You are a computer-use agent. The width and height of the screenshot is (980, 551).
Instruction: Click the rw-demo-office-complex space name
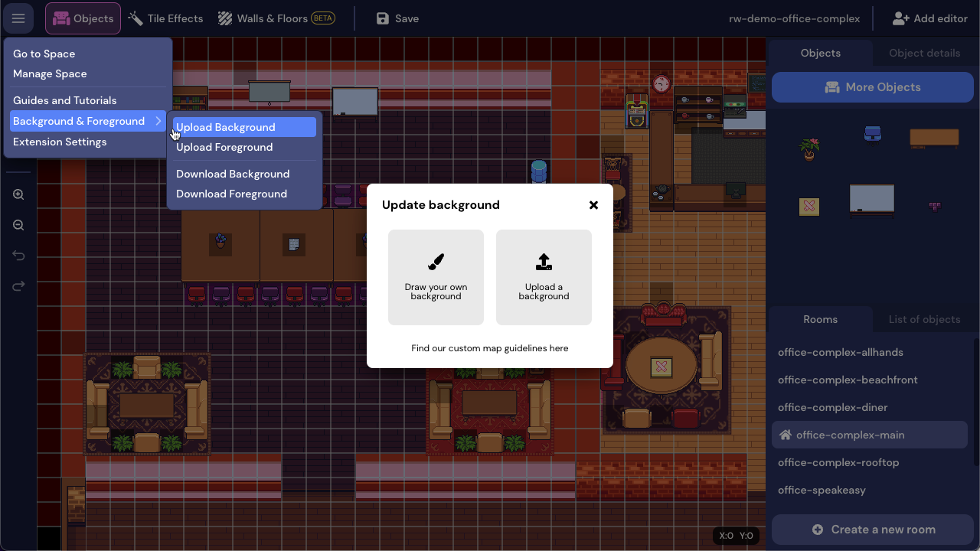pos(794,18)
